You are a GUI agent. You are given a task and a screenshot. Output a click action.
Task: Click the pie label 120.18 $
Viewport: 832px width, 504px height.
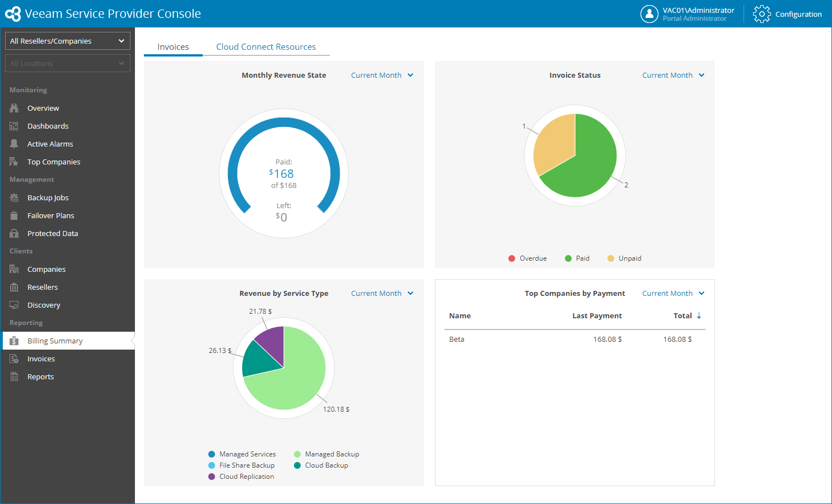336,409
